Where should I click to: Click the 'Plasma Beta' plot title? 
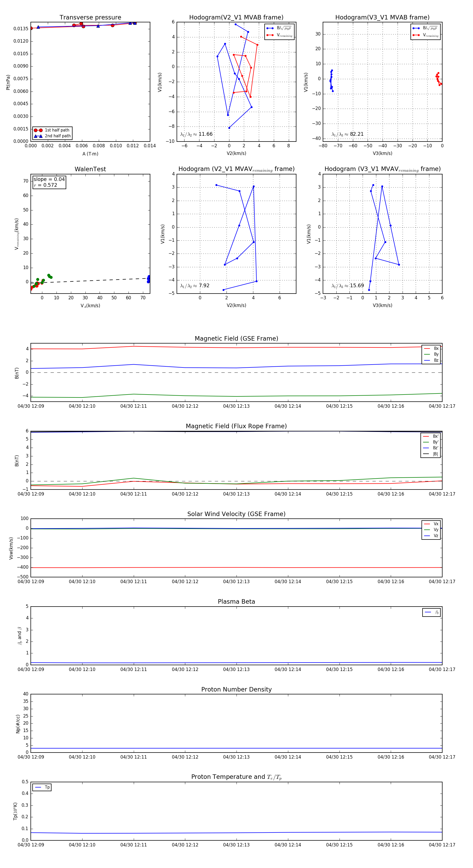click(x=236, y=602)
